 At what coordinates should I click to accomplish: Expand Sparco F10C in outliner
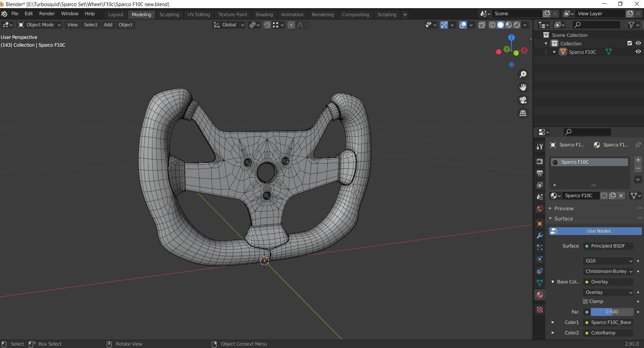tap(554, 52)
